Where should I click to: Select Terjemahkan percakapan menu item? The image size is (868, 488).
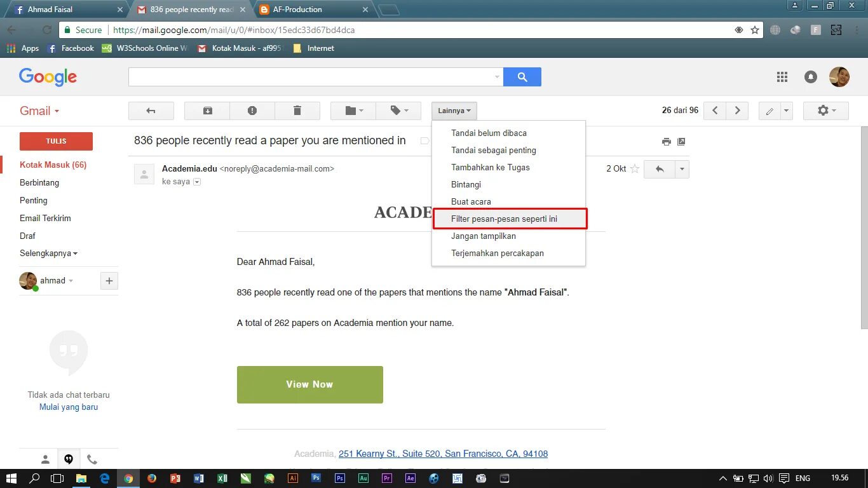(x=508, y=253)
